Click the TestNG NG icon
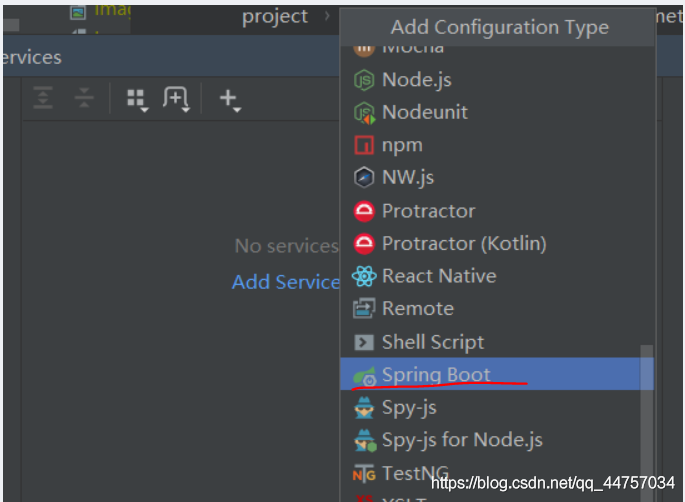 [364, 474]
